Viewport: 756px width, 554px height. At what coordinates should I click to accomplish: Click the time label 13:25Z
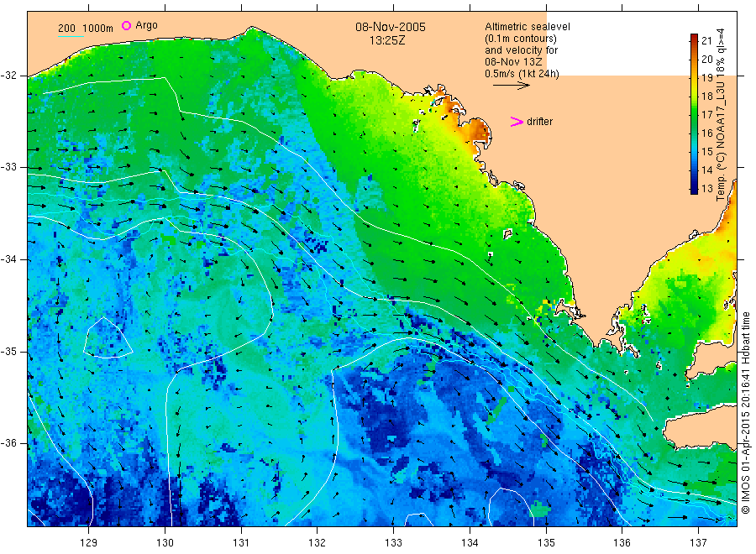pos(387,40)
